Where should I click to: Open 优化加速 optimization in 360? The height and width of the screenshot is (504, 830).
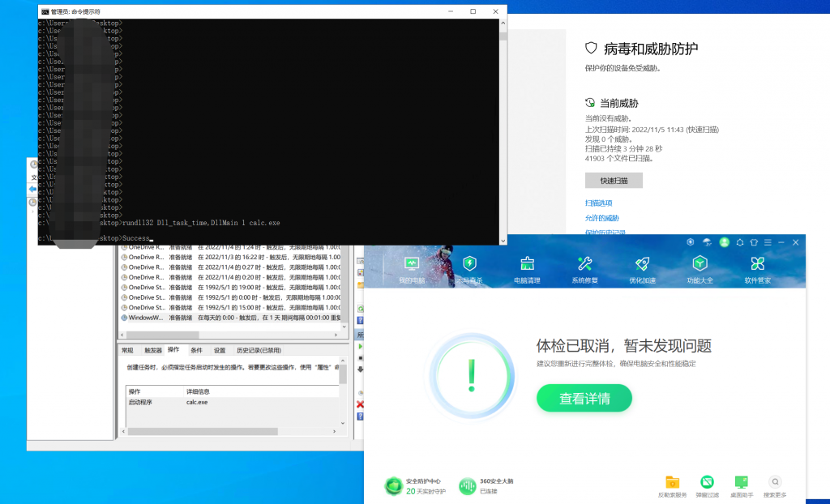(642, 270)
